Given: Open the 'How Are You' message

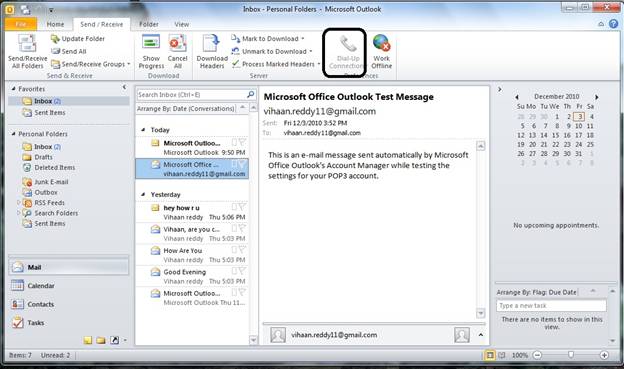Looking at the screenshot, I should click(192, 255).
